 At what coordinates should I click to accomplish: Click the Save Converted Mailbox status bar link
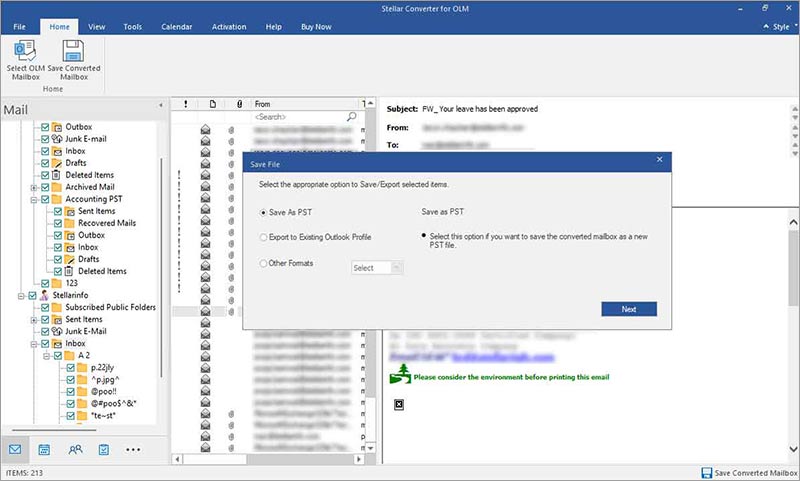point(756,473)
